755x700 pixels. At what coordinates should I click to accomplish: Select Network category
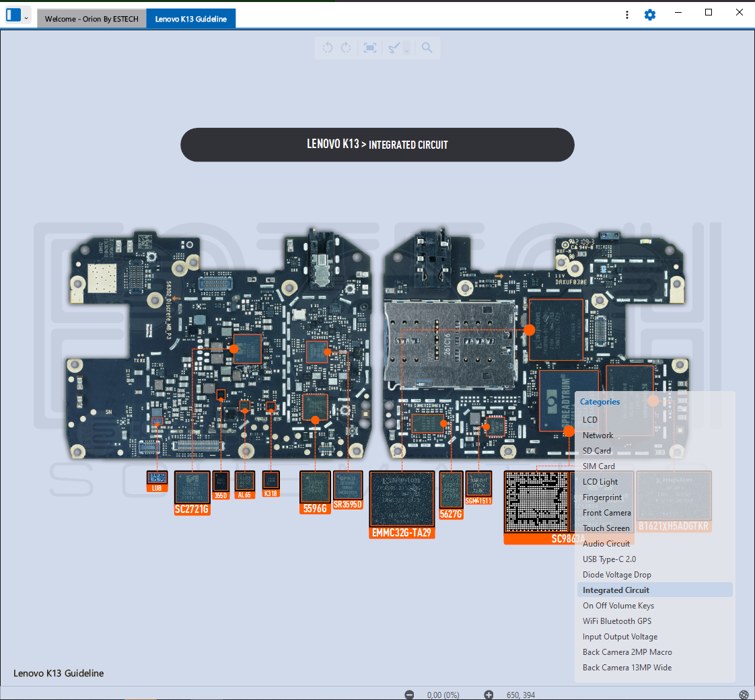(655, 435)
